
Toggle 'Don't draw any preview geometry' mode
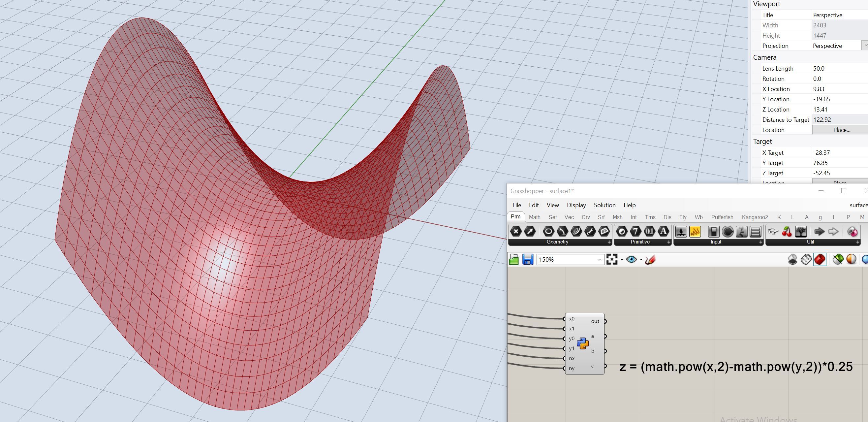(x=792, y=260)
